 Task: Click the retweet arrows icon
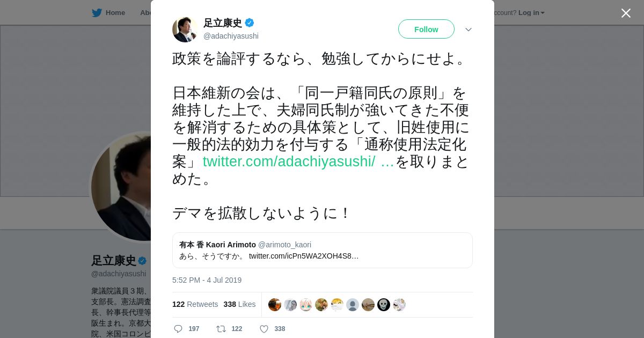221,329
